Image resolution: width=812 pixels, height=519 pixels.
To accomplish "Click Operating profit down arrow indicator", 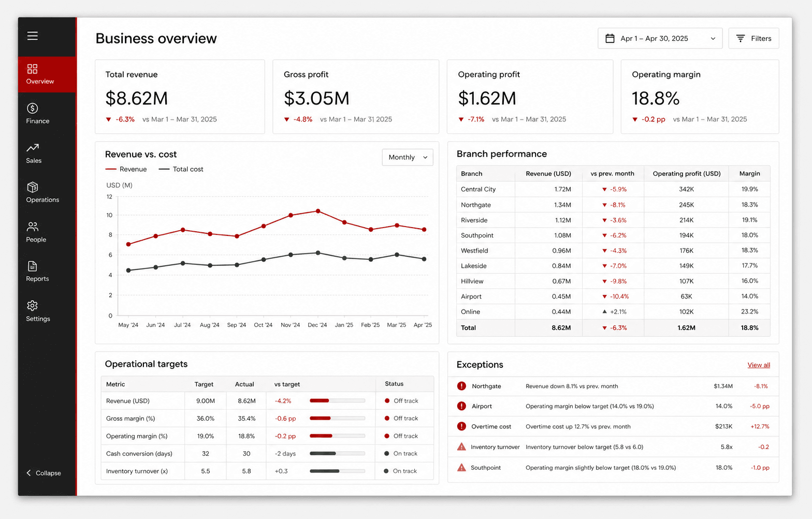I will [x=461, y=120].
